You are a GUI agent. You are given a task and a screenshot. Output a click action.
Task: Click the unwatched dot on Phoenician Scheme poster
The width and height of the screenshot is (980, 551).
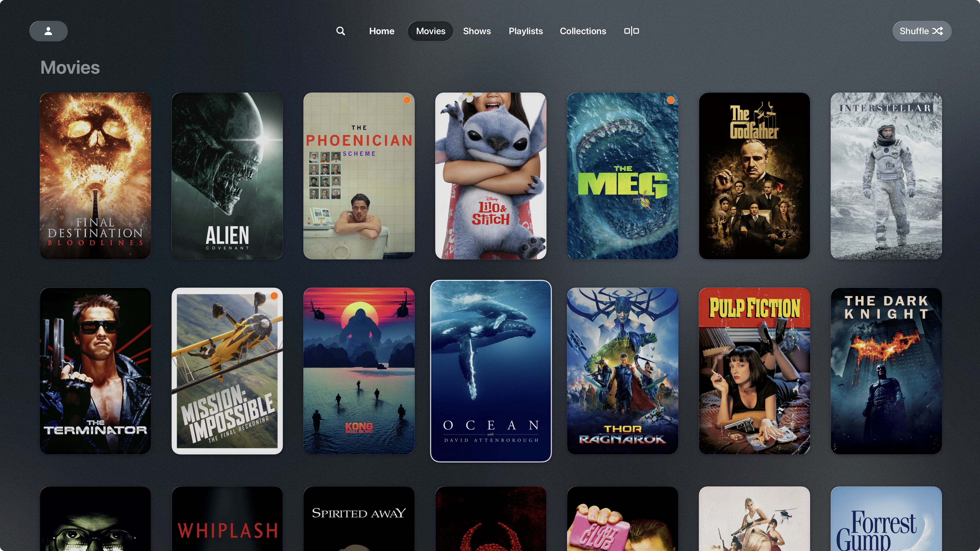407,100
